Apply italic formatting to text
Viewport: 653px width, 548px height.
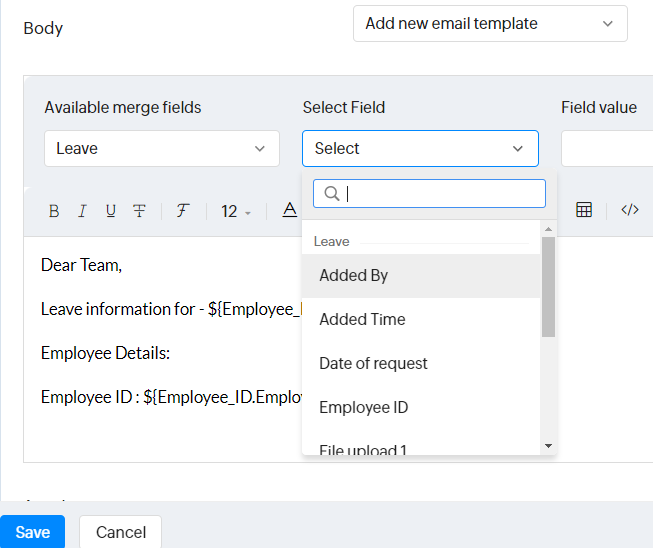point(82,211)
